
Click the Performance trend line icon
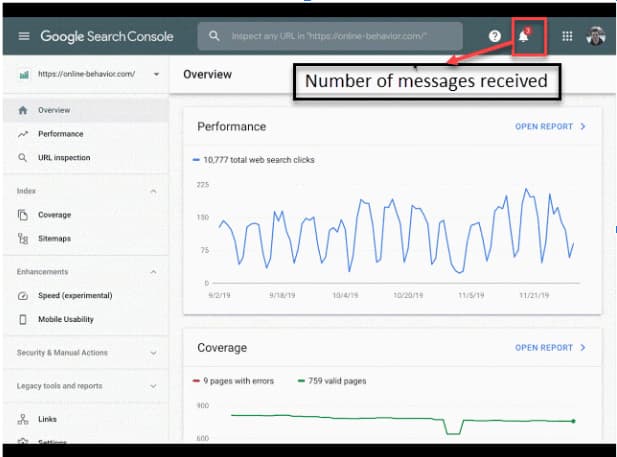(x=23, y=134)
